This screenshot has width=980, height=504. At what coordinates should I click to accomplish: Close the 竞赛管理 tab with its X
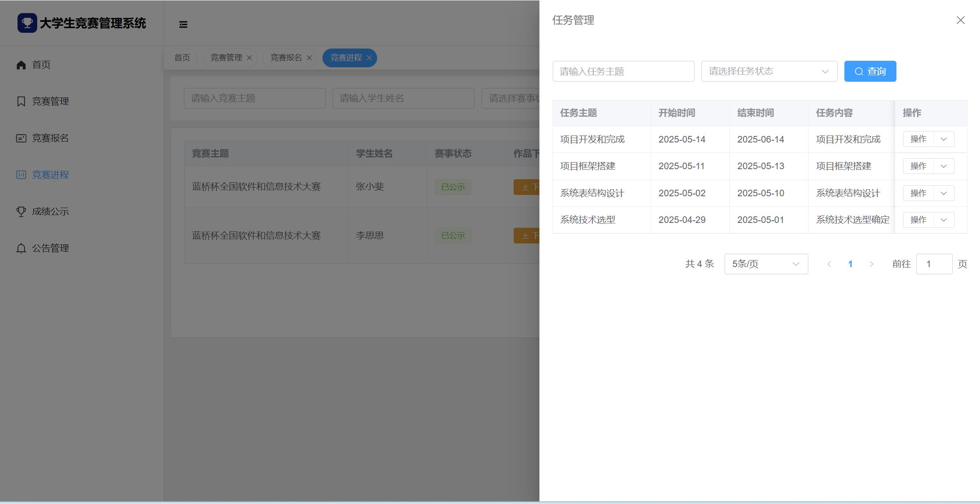(x=249, y=58)
